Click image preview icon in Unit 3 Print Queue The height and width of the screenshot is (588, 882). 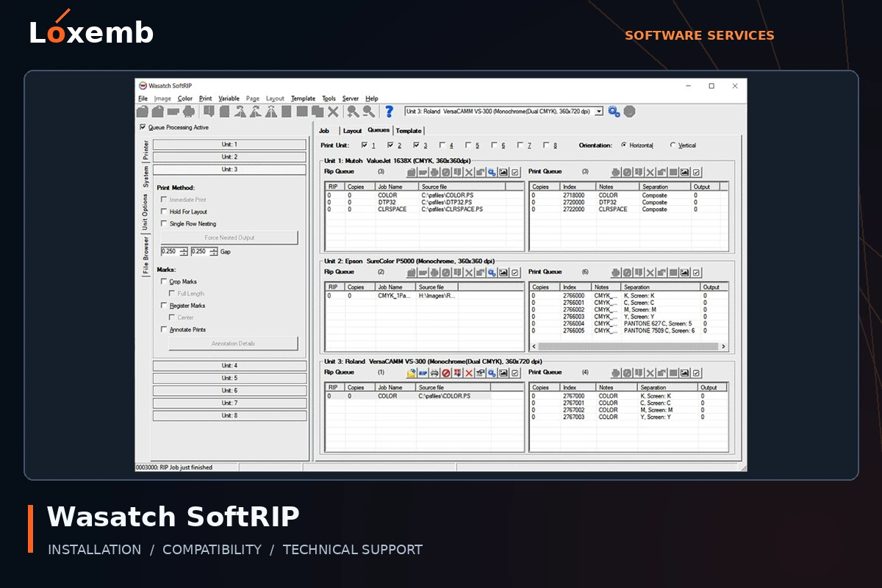(x=685, y=373)
